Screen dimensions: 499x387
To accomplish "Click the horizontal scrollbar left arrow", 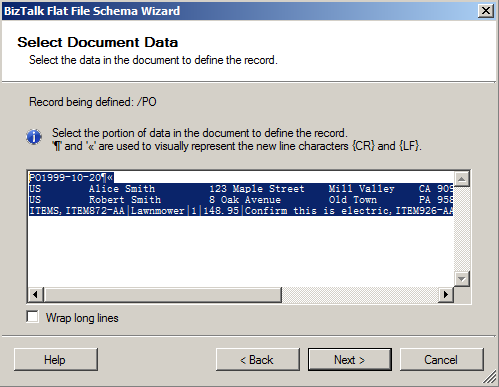I will pyautogui.click(x=35, y=295).
